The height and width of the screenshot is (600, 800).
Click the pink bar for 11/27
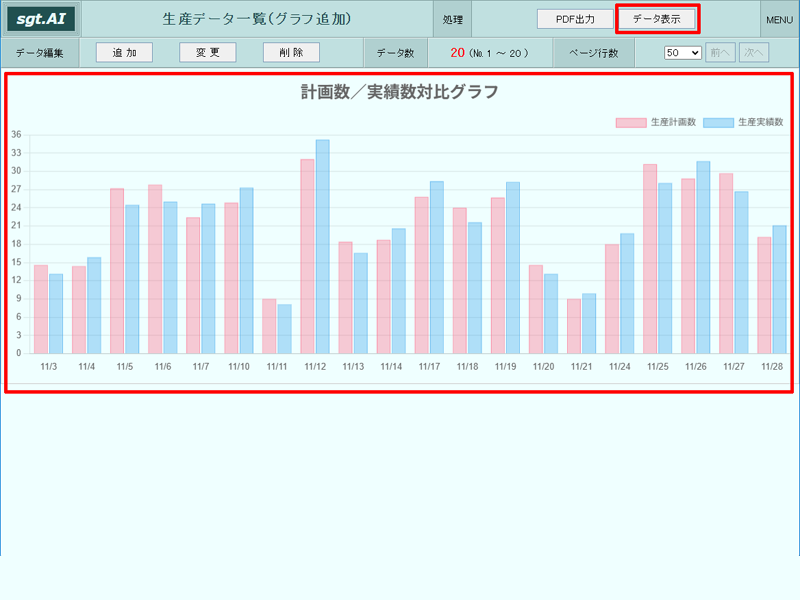tap(726, 263)
